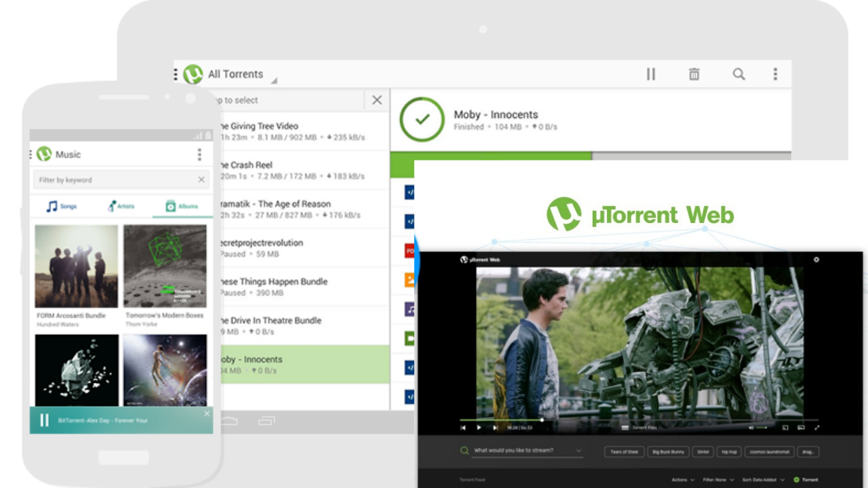
Task: Clear the Filter by keyword field
Action: tap(201, 180)
